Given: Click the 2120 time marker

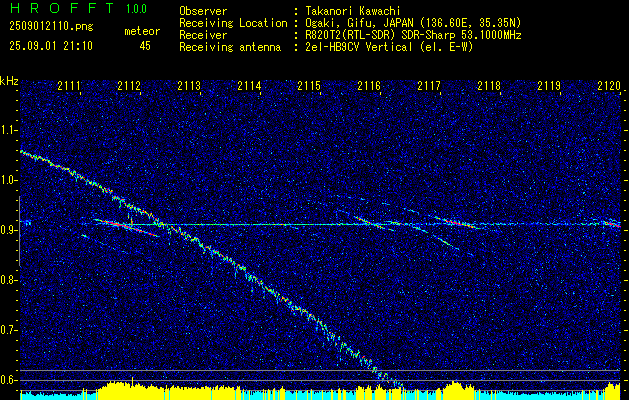Looking at the screenshot, I should point(609,86).
